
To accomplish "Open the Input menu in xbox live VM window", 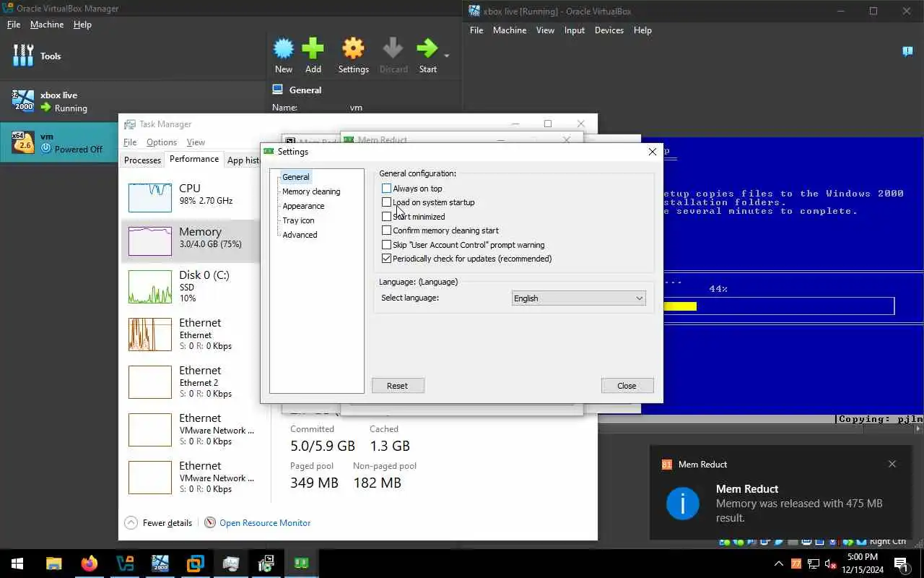I will (575, 30).
